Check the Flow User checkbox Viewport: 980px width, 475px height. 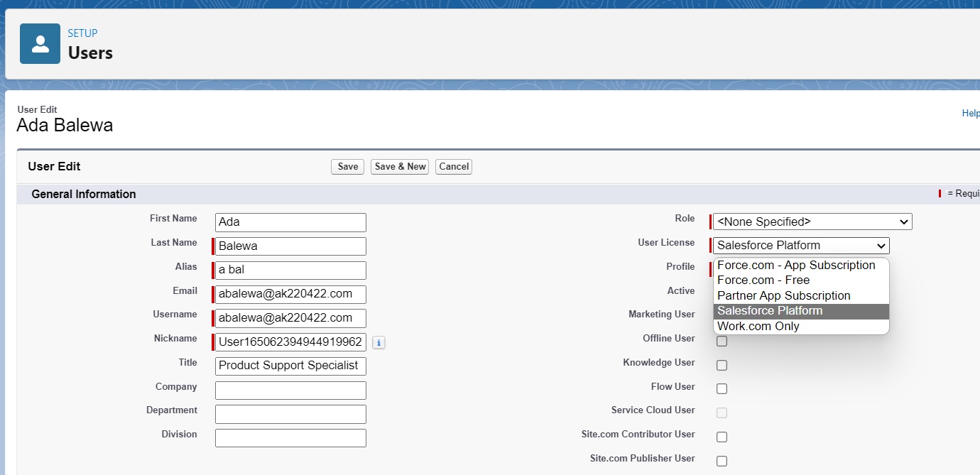click(x=722, y=389)
